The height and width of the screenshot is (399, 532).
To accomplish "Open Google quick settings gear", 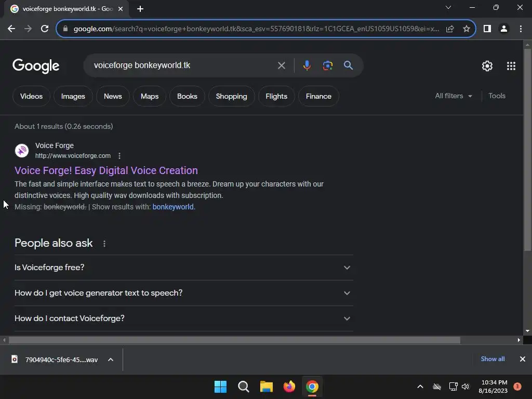I will [x=487, y=66].
